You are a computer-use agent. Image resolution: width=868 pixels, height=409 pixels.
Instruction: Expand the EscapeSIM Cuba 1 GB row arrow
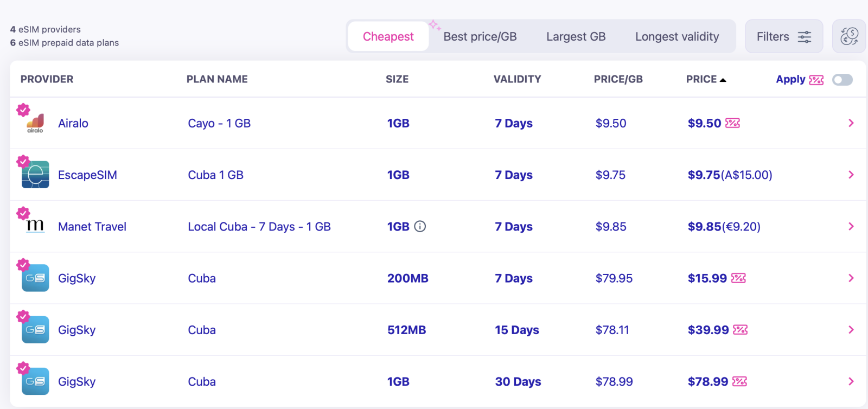(851, 175)
